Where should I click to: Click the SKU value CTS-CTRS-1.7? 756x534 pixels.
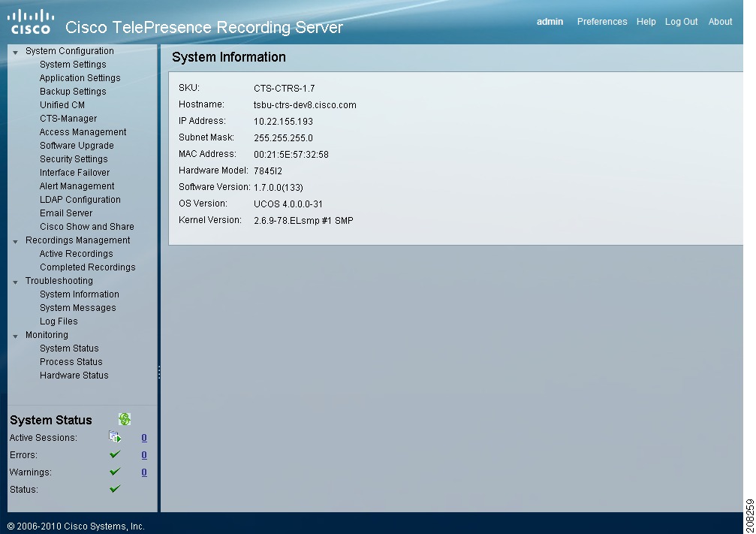[285, 89]
